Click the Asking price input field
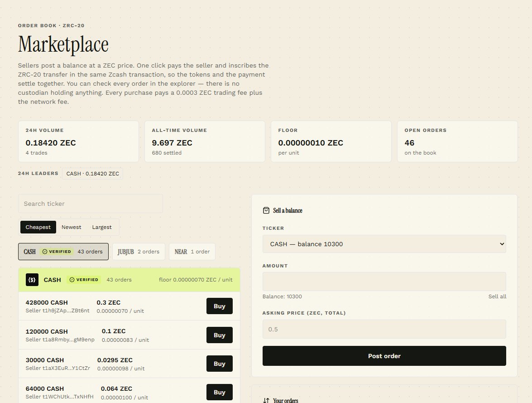The image size is (532, 403). 384,329
